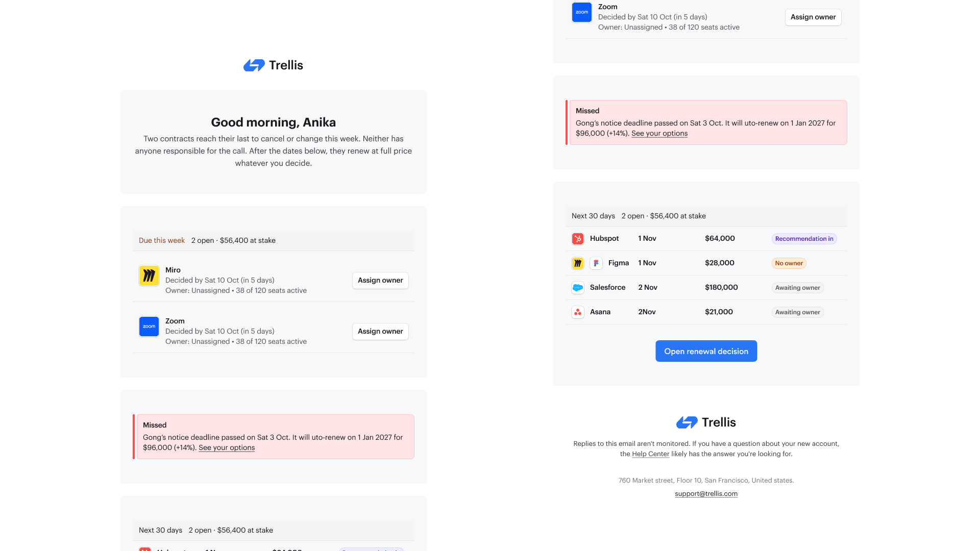This screenshot has width=980, height=551.
Task: Click the Recommendation in badge for Hubspot
Action: click(804, 239)
